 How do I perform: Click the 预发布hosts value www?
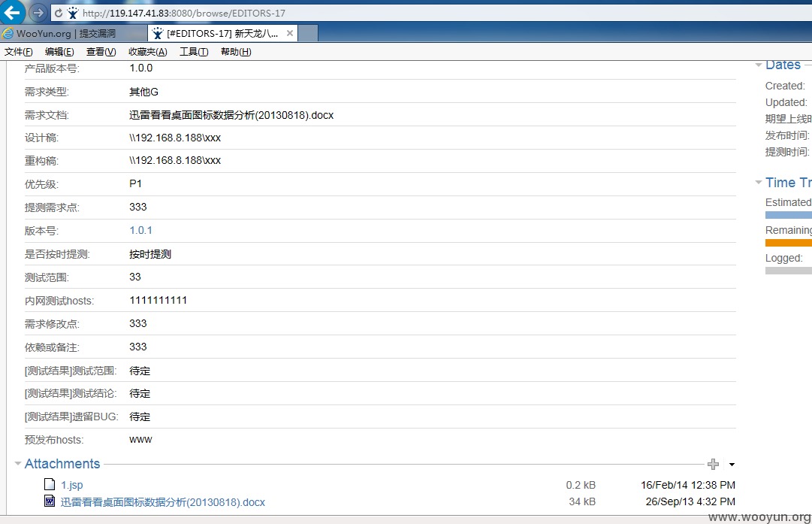140,440
